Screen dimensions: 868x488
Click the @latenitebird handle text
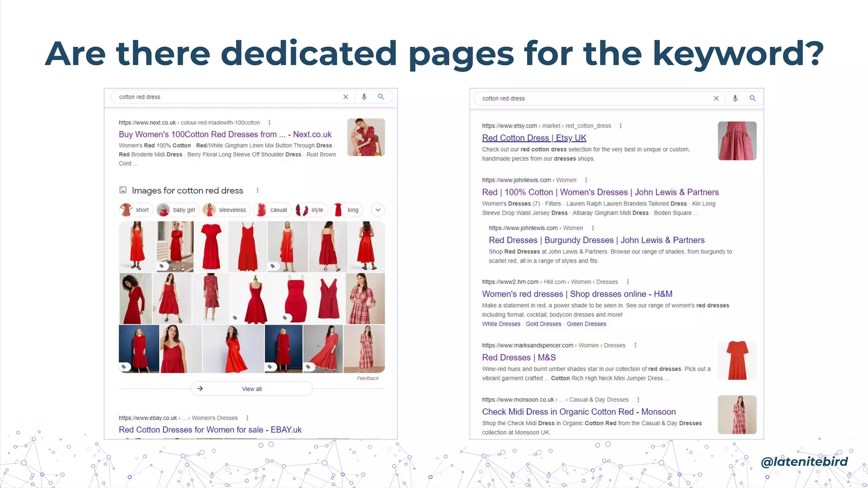tap(804, 461)
